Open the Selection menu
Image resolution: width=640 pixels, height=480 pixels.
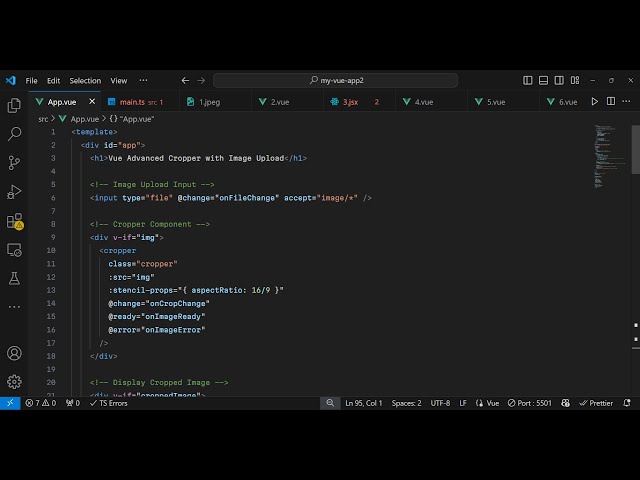click(x=85, y=80)
